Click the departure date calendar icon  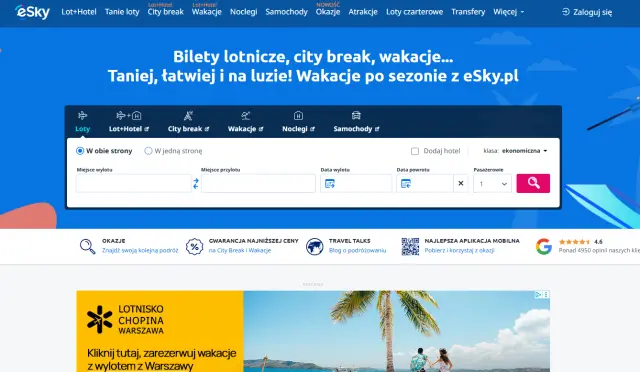329,184
